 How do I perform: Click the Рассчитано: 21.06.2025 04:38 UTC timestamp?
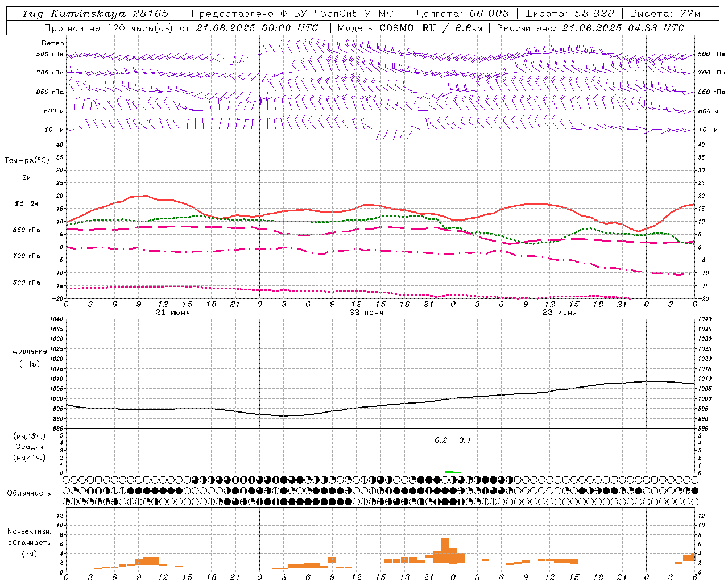(590, 28)
